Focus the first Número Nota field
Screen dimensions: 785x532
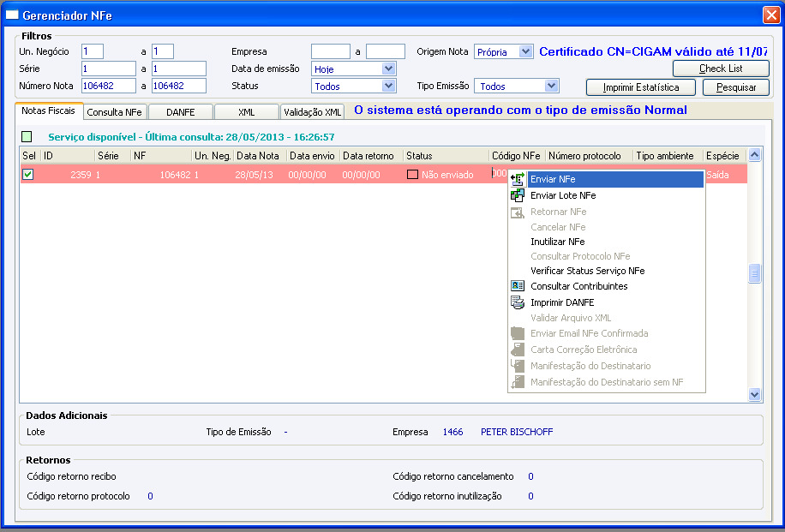click(109, 86)
